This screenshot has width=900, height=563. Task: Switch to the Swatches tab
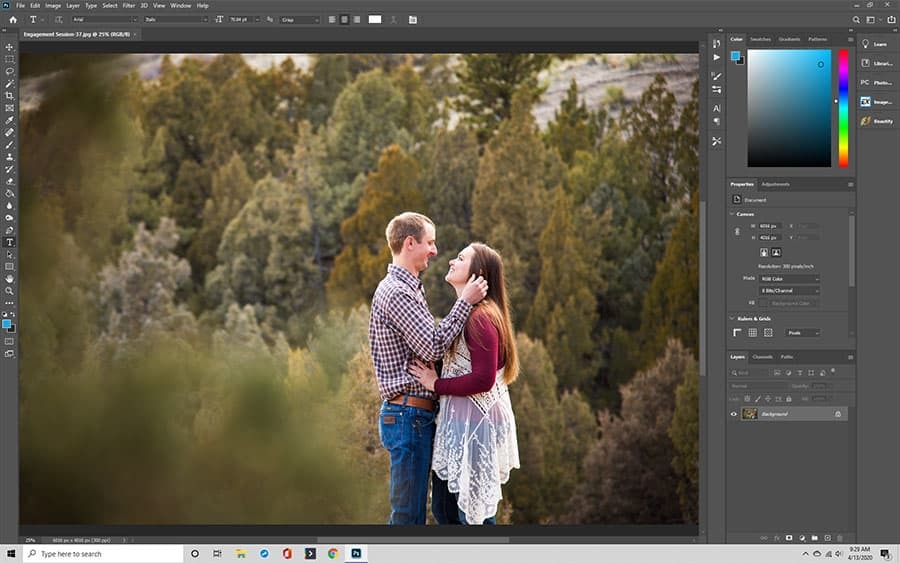pos(761,39)
